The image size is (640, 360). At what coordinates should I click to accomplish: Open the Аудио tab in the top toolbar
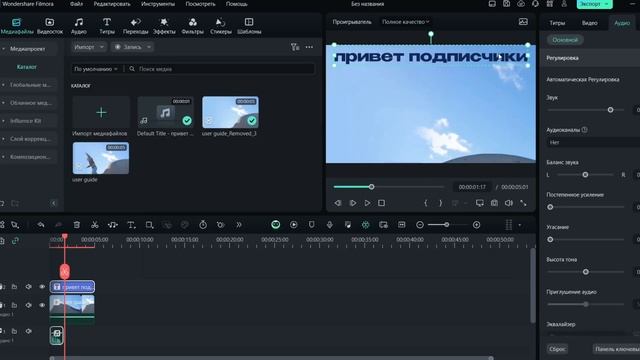pyautogui.click(x=79, y=26)
